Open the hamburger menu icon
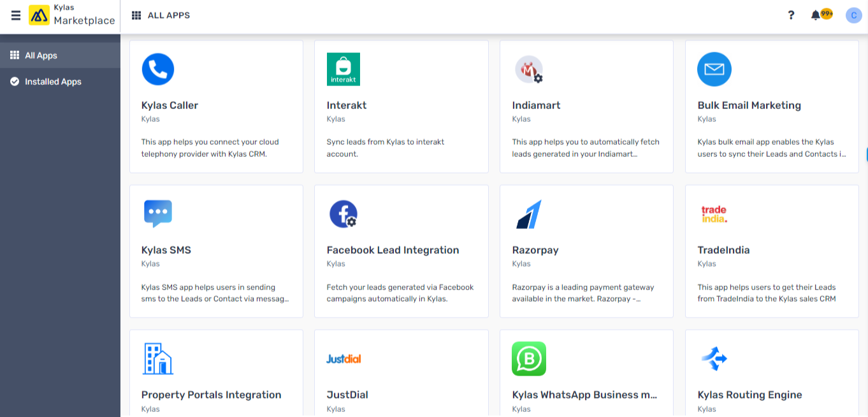Screen dimensions: 868x417 (16, 15)
